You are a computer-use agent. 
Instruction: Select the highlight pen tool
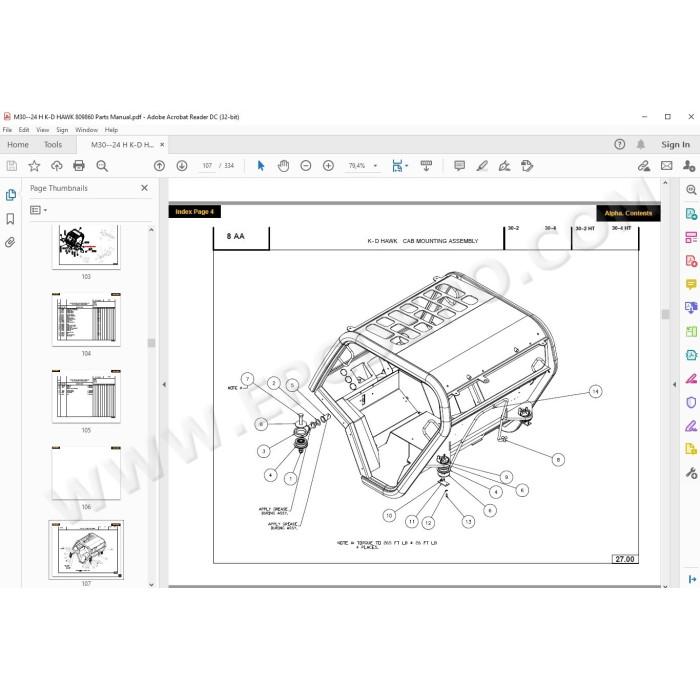tap(482, 166)
